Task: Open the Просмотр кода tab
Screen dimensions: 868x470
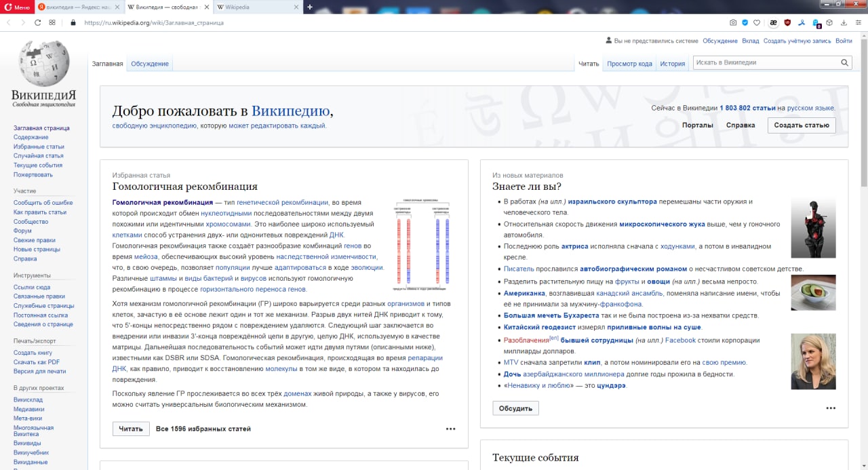Action: coord(629,64)
